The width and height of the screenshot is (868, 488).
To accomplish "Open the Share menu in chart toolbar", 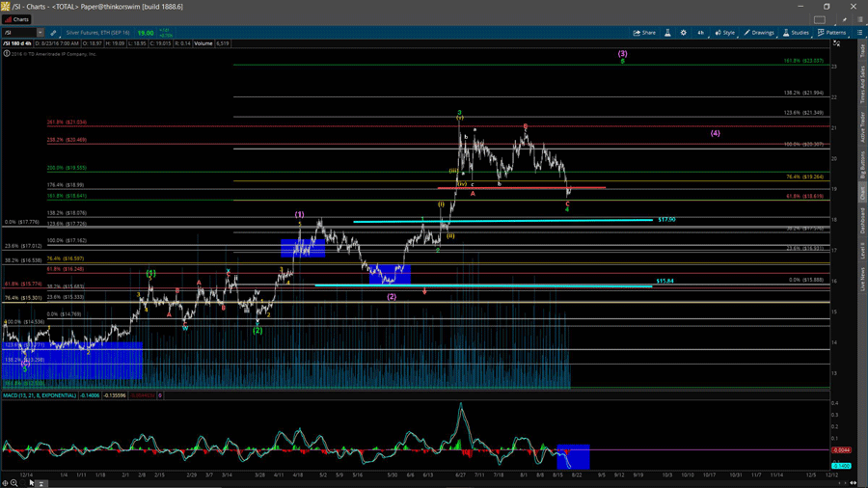I will click(644, 33).
